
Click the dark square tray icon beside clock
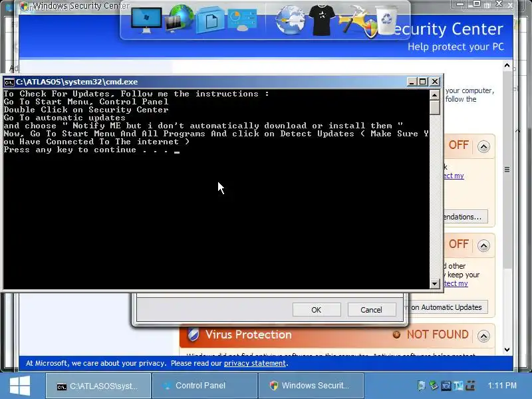coord(470,386)
